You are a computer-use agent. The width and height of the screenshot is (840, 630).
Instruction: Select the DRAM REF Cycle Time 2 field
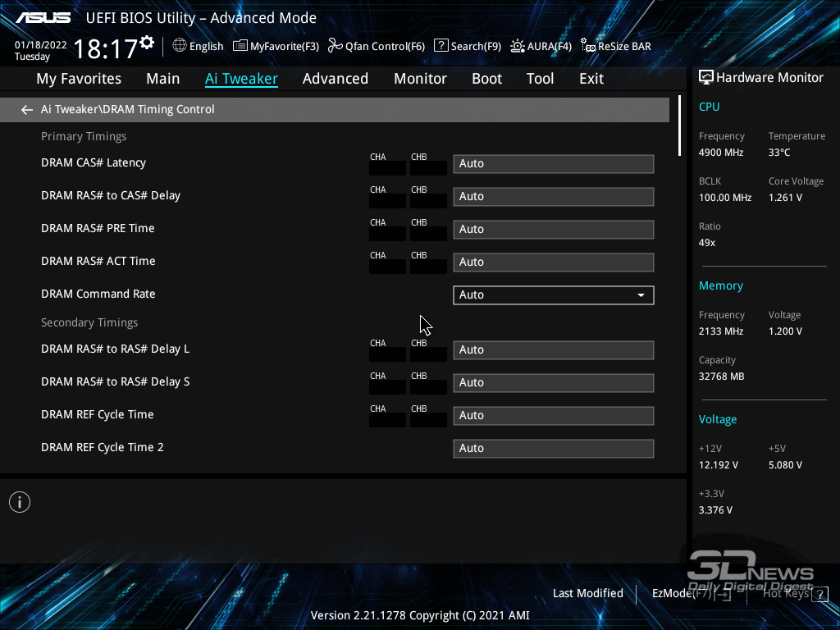click(554, 449)
